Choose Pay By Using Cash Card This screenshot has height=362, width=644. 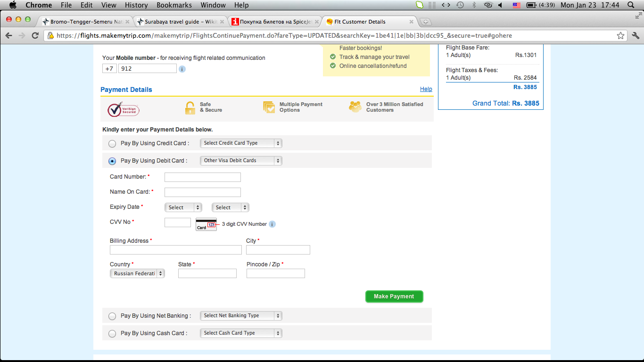(112, 334)
